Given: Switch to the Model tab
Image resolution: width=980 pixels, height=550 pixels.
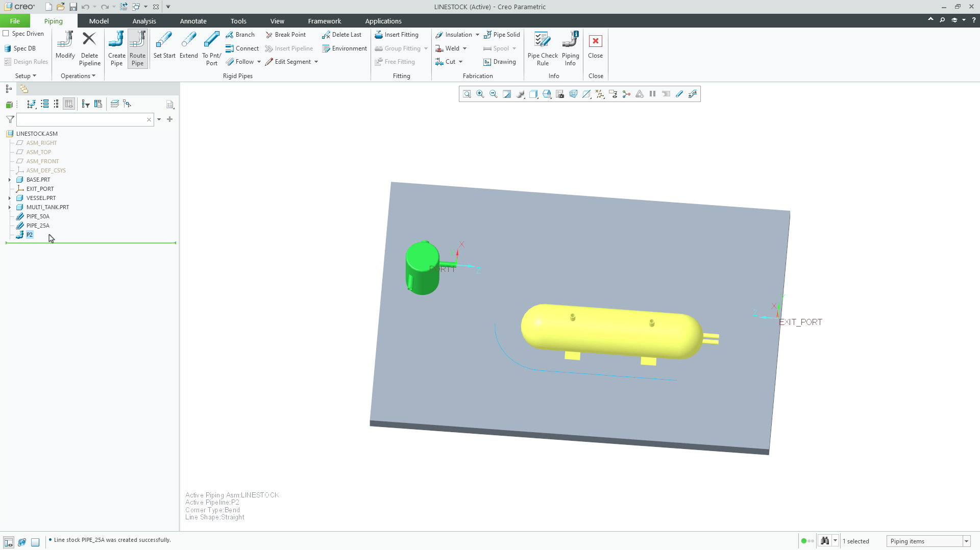Looking at the screenshot, I should coord(99,21).
